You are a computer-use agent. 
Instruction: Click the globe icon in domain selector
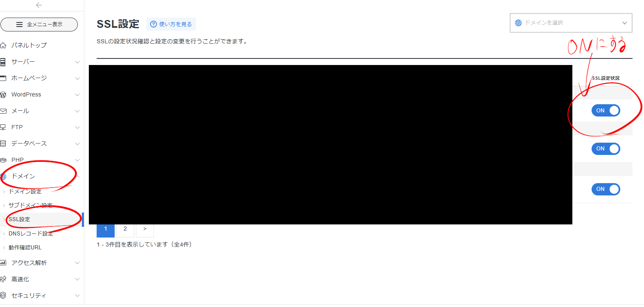tap(518, 23)
